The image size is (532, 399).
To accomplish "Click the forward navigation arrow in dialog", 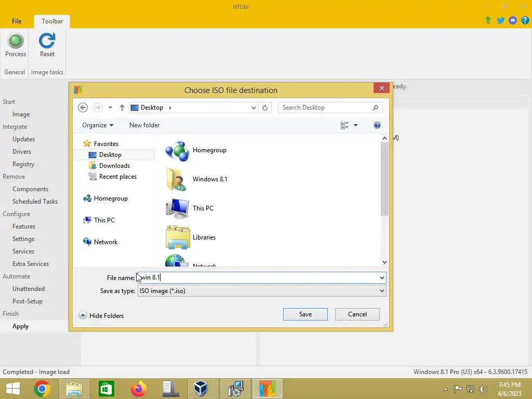I will coord(98,108).
